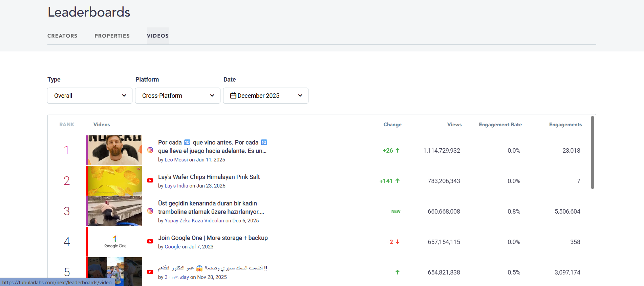Open the Google One video thumbnail
The width and height of the screenshot is (644, 286).
click(x=114, y=242)
